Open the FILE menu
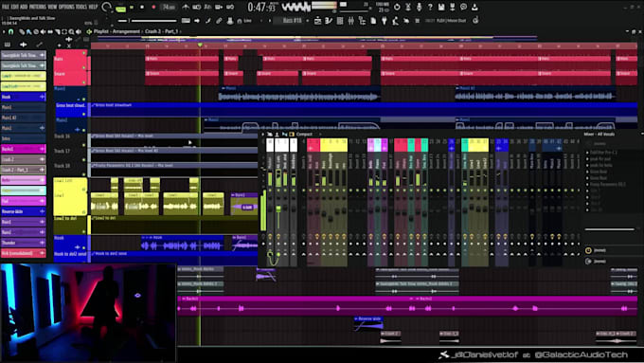The image size is (644, 363). click(x=6, y=7)
